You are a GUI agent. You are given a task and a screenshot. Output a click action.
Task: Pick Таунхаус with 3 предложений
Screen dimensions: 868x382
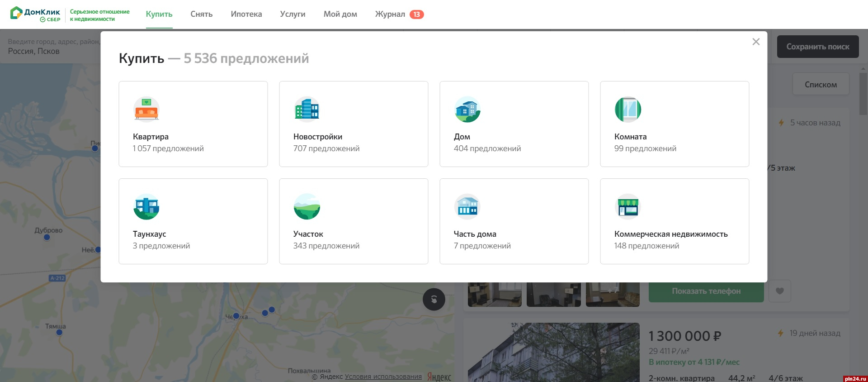click(x=193, y=221)
